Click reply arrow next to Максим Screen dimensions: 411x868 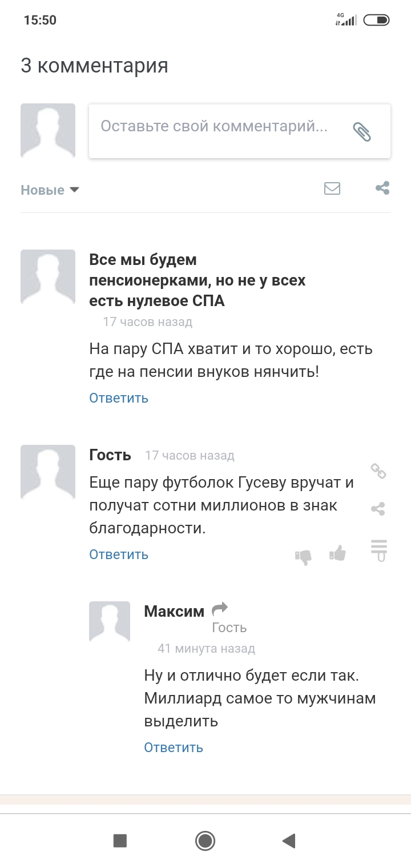[220, 610]
